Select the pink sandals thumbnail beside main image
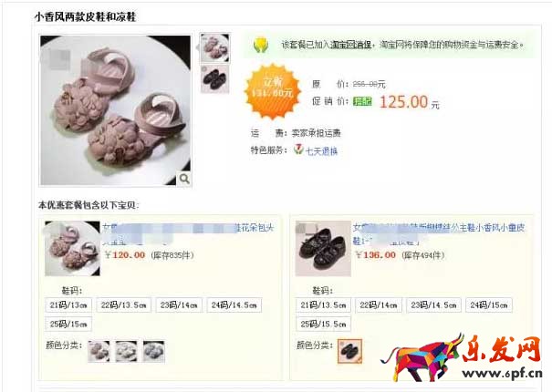 pyautogui.click(x=214, y=47)
